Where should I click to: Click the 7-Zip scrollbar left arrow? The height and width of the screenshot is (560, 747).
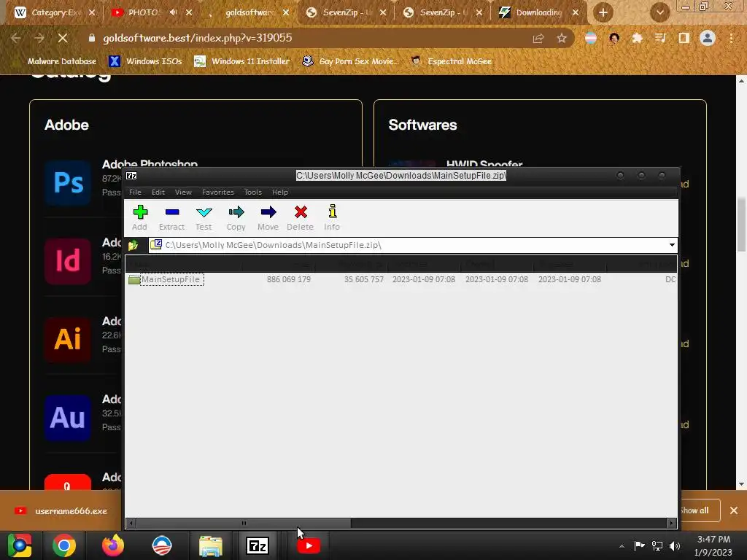tap(131, 523)
